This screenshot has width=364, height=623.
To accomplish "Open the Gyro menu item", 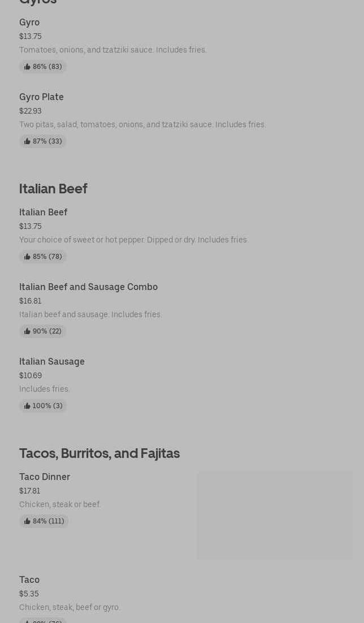I will pos(29,23).
